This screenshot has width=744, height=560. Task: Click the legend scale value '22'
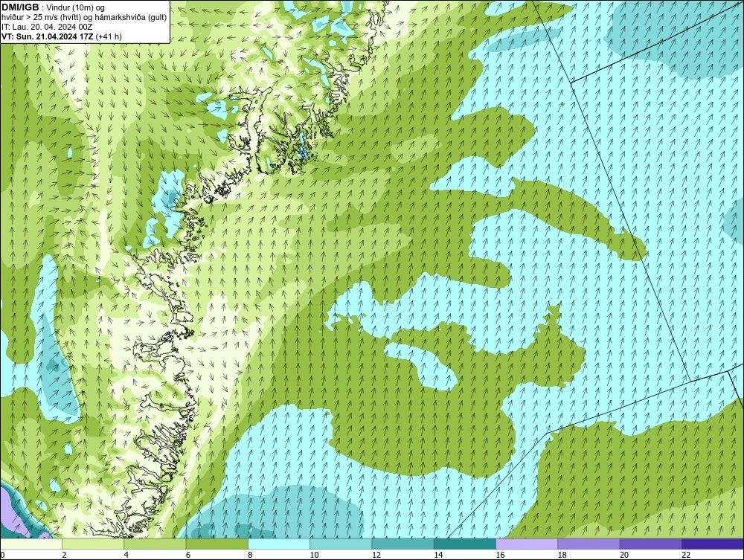pyautogui.click(x=685, y=555)
